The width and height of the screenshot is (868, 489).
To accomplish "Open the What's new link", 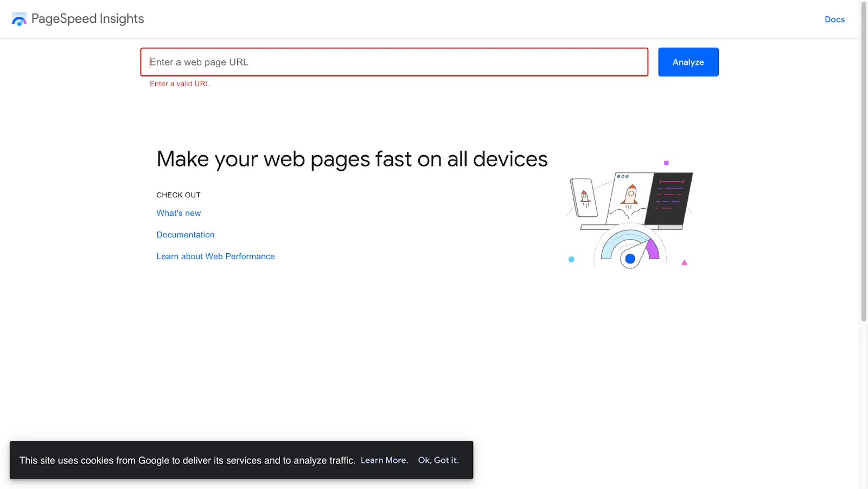I will [x=178, y=213].
